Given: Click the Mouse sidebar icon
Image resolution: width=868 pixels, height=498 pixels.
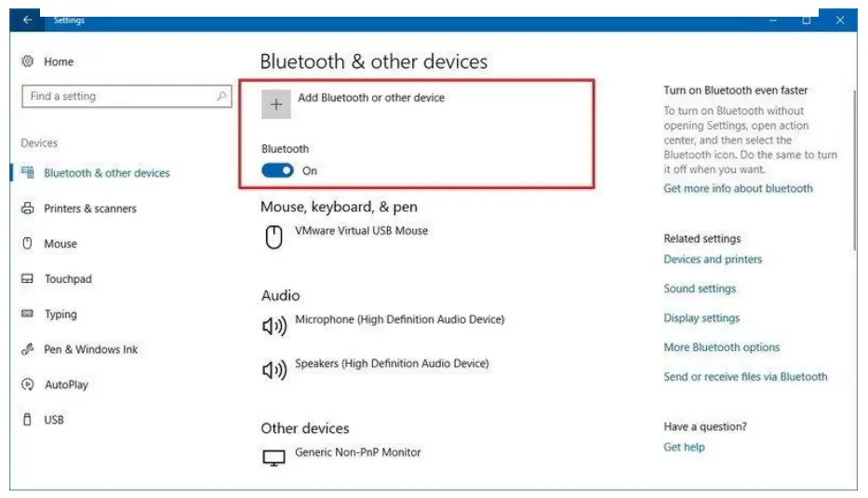Looking at the screenshot, I should coord(28,243).
